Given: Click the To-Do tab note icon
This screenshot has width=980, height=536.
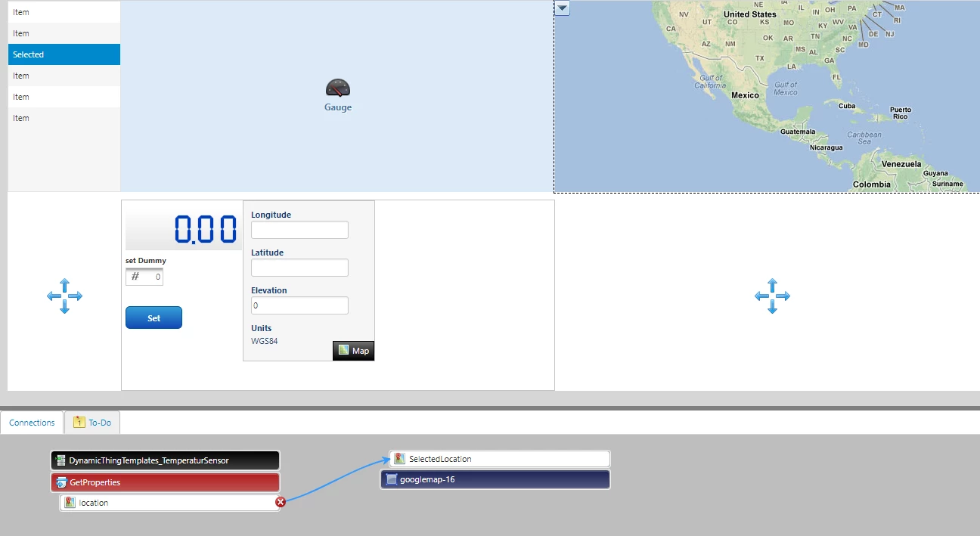Looking at the screenshot, I should [x=79, y=422].
